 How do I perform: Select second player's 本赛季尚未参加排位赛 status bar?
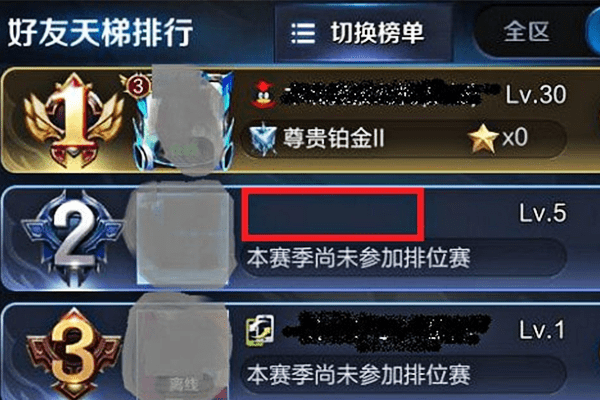coord(404,257)
